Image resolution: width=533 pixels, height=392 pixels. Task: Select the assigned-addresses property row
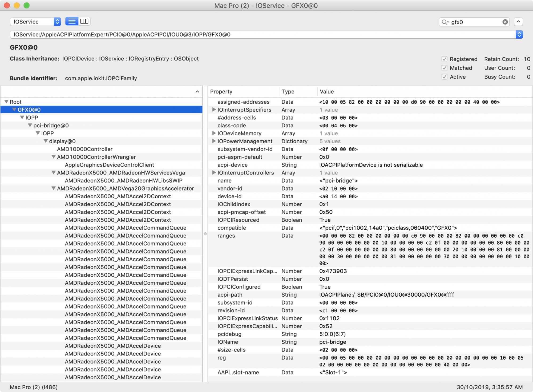370,102
